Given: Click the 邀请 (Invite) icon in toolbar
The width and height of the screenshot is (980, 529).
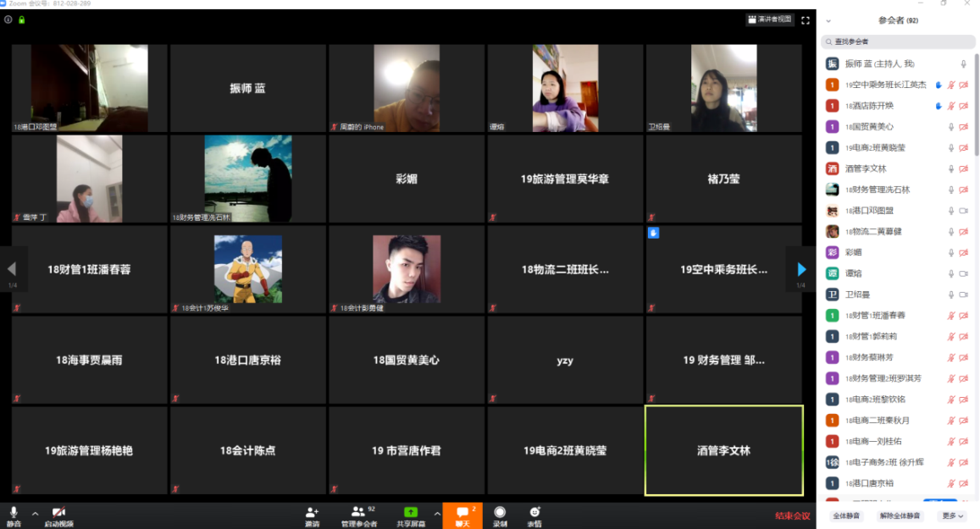Looking at the screenshot, I should point(312,512).
